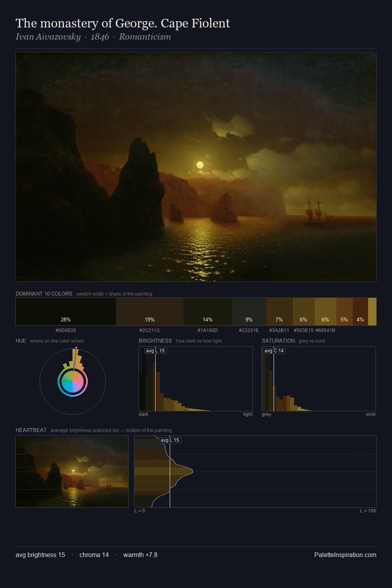Click the 'DOMINANT 10 COLORS' heading
The image size is (392, 588).
[x=44, y=294]
